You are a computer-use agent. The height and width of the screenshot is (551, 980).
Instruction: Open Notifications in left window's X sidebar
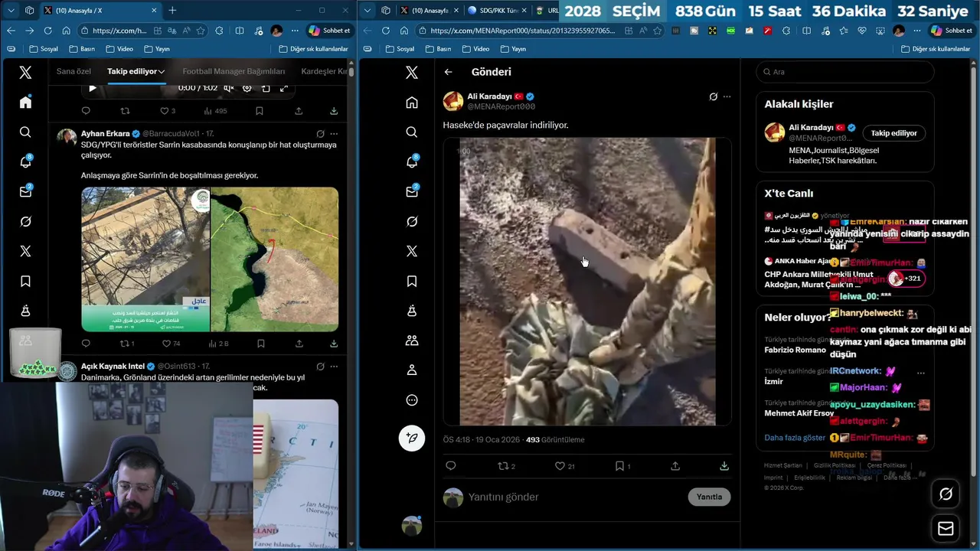(25, 162)
